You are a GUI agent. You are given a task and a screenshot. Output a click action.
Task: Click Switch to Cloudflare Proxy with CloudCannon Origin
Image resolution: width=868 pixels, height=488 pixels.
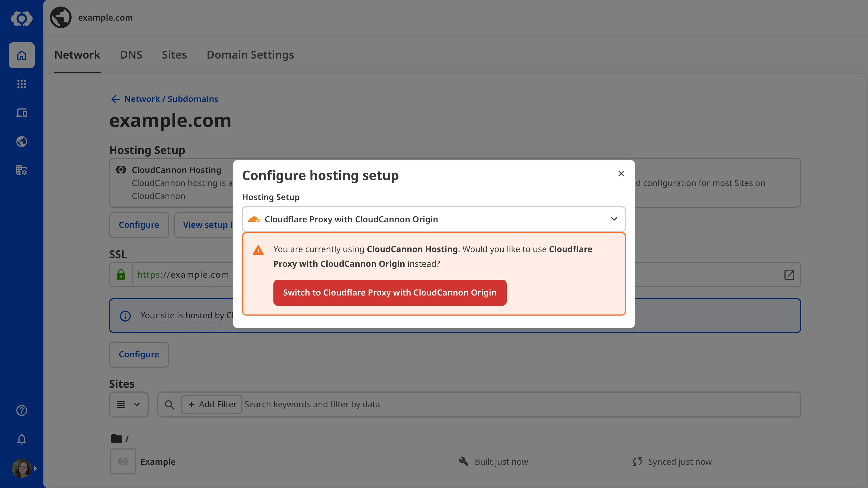click(390, 293)
